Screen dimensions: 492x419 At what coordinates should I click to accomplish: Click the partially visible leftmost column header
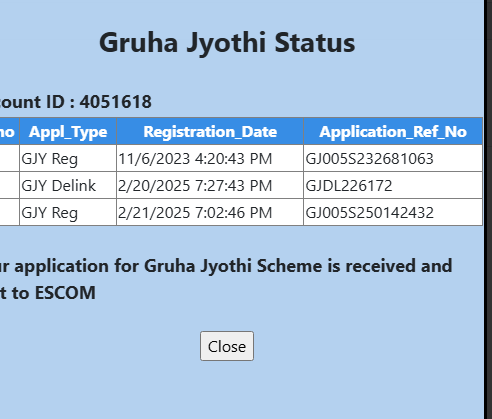9,131
